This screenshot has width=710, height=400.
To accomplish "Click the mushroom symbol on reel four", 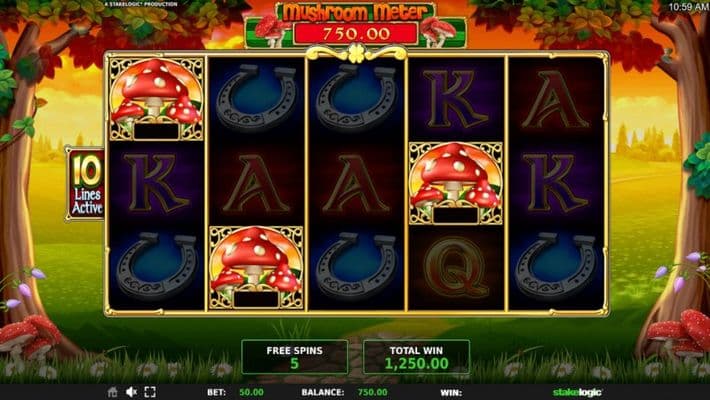I will 456,183.
